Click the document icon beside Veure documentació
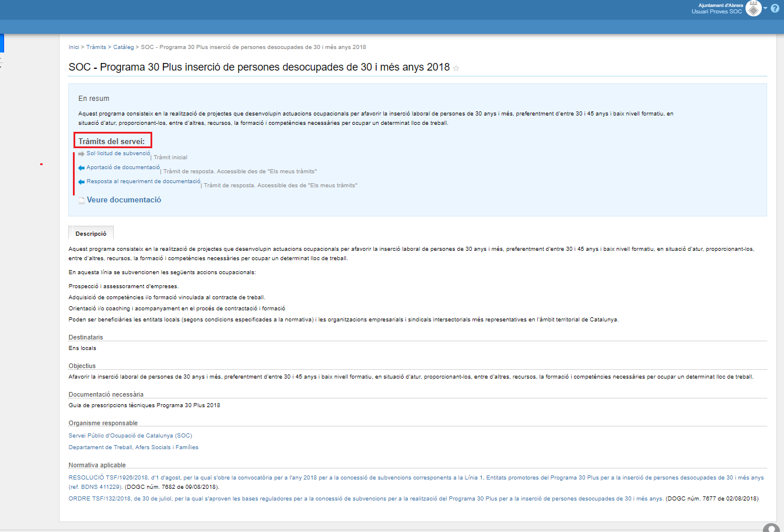 82,201
